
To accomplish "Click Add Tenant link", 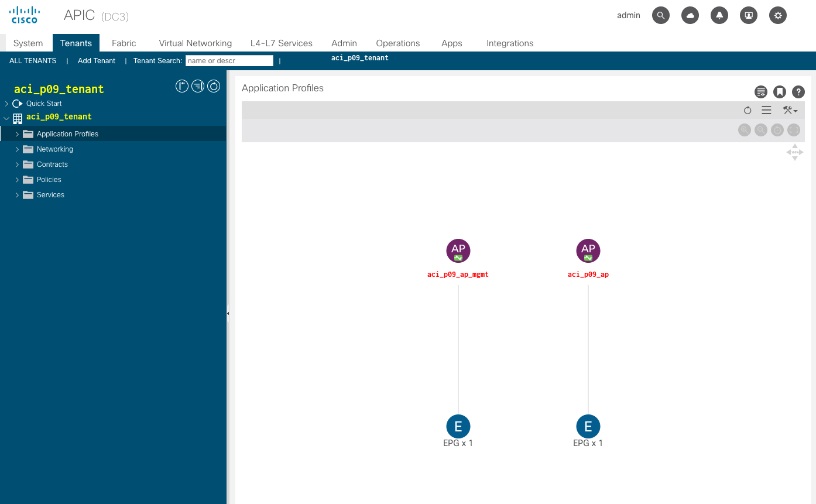I will (x=97, y=61).
